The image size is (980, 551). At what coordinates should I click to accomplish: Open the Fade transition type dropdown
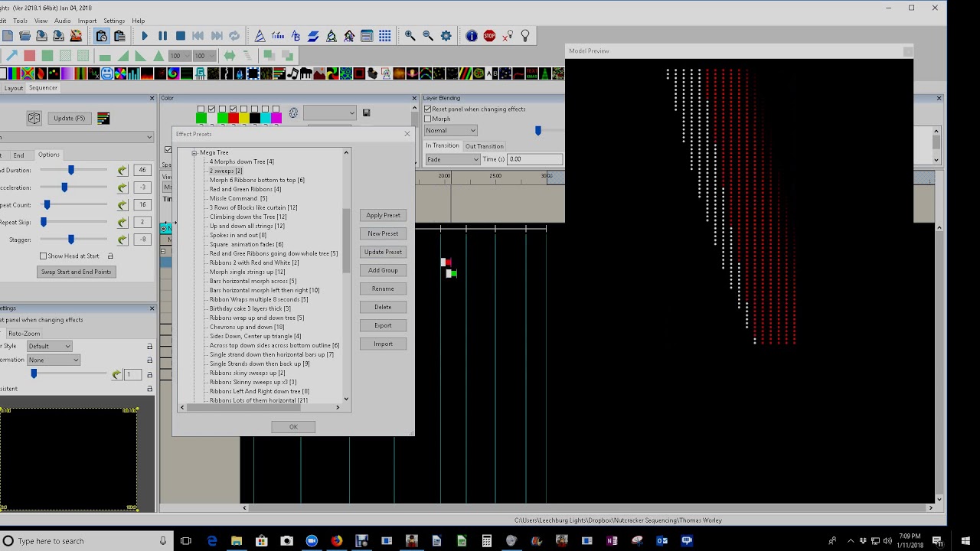(452, 159)
